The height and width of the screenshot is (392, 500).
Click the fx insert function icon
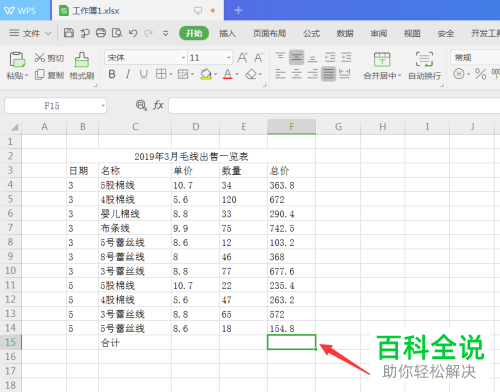pyautogui.click(x=158, y=105)
